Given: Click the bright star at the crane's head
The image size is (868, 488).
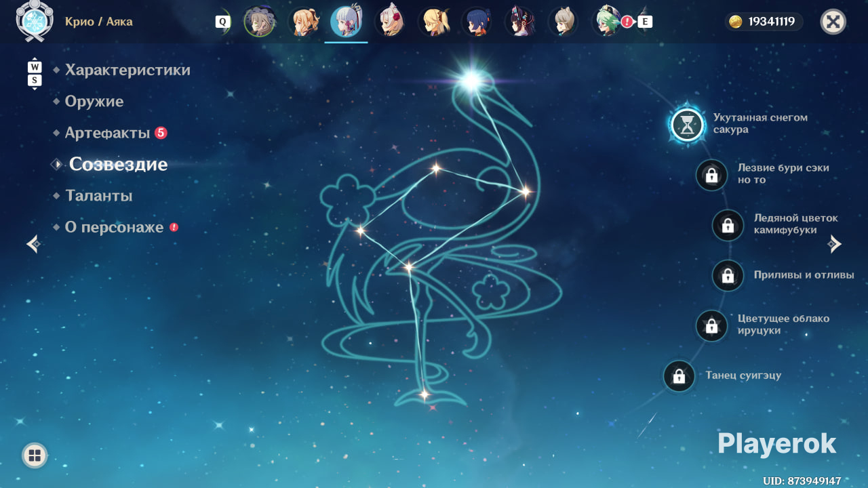Looking at the screenshot, I should click(x=470, y=81).
